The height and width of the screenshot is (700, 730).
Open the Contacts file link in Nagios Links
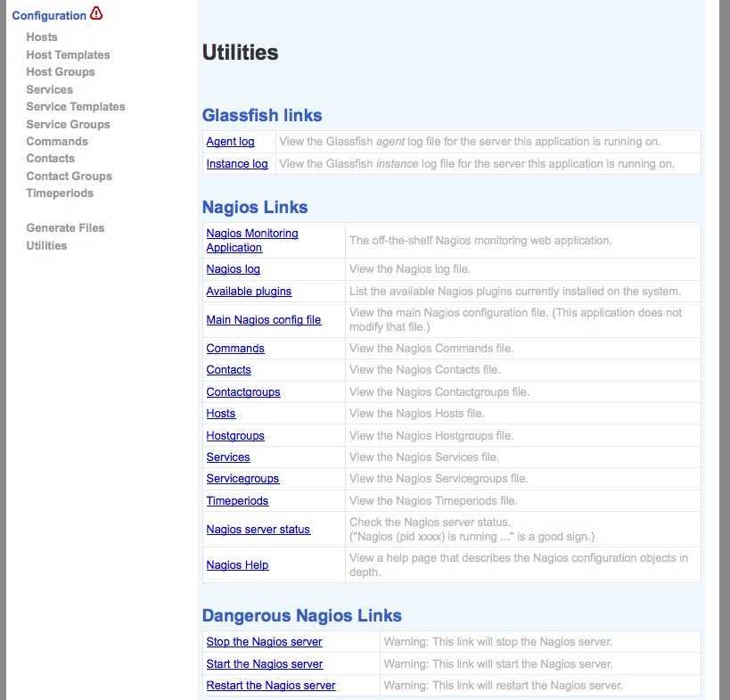228,370
